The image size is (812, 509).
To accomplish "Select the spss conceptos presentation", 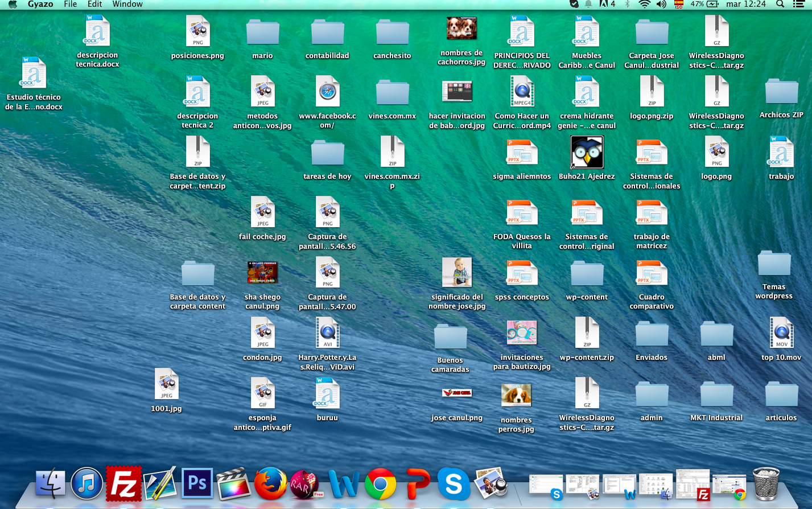I will (x=522, y=279).
